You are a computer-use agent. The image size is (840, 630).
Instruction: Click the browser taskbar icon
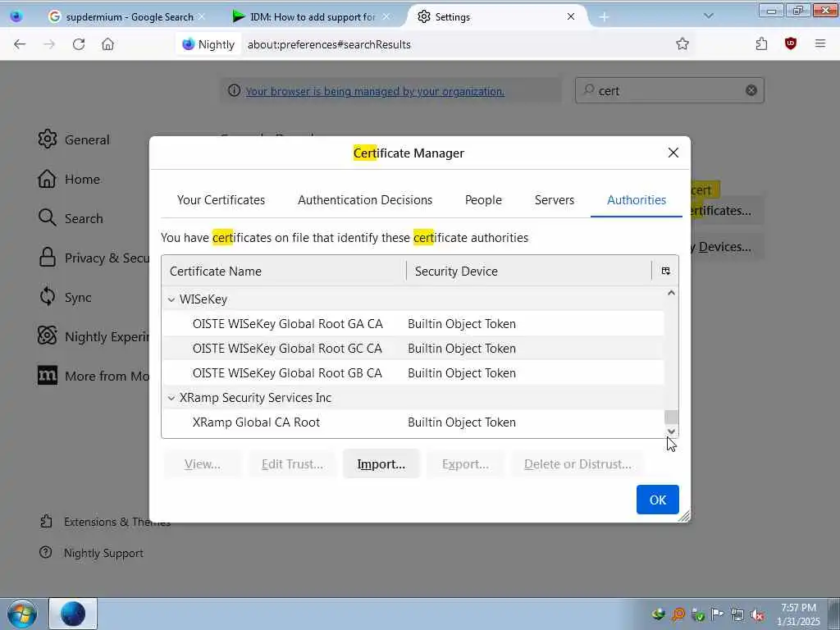click(x=73, y=614)
